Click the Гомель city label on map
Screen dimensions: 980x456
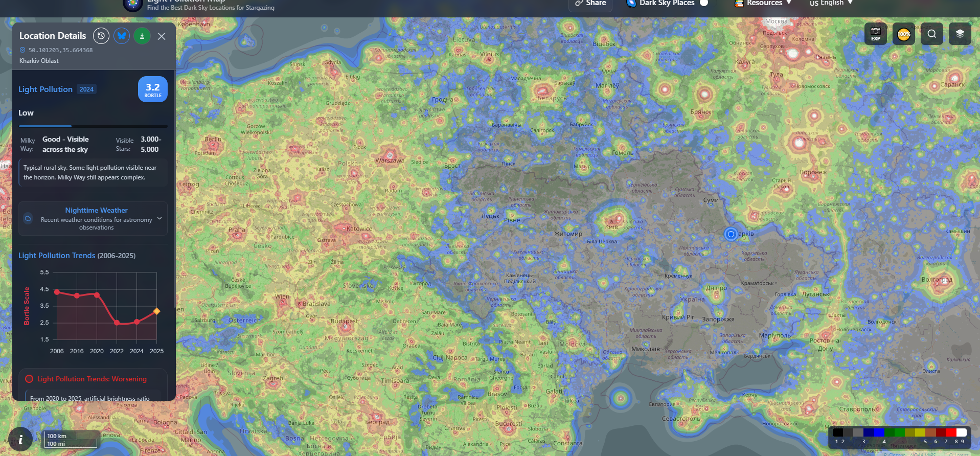point(623,152)
